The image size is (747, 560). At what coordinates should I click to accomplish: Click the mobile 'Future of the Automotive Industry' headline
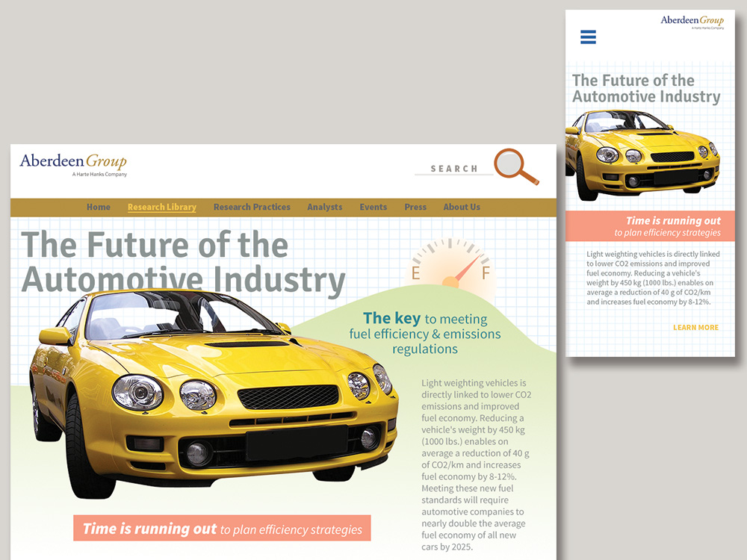[645, 89]
